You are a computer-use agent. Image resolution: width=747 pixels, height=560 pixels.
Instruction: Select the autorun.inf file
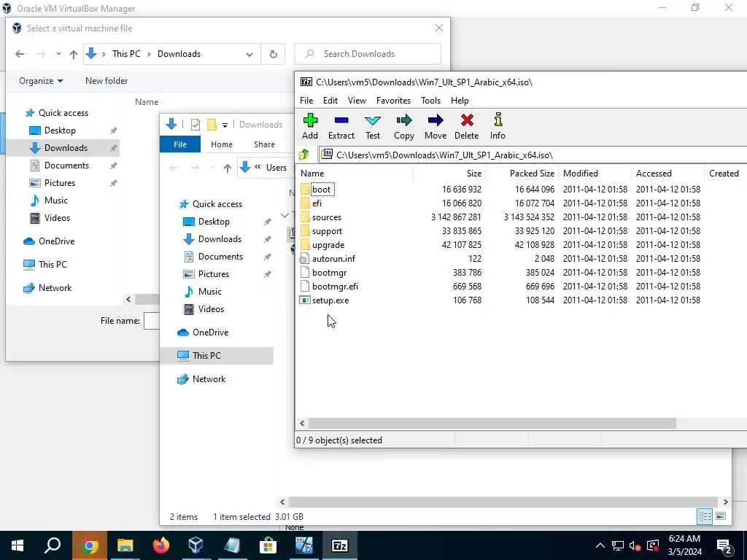[333, 259]
